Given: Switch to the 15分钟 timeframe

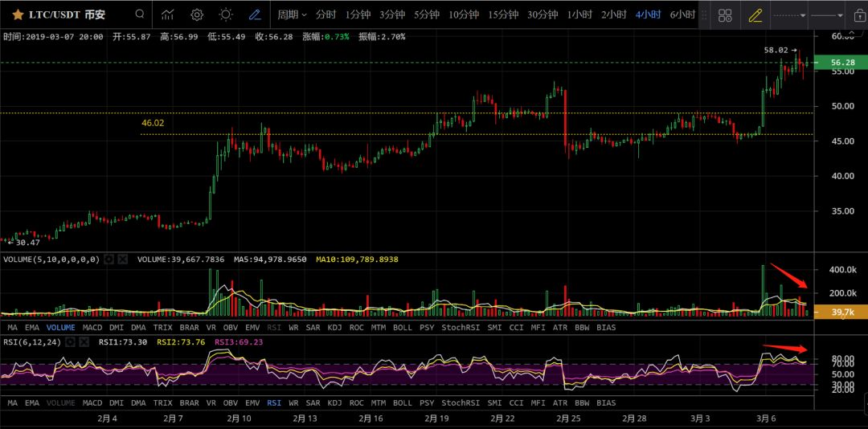Looking at the screenshot, I should (x=502, y=15).
